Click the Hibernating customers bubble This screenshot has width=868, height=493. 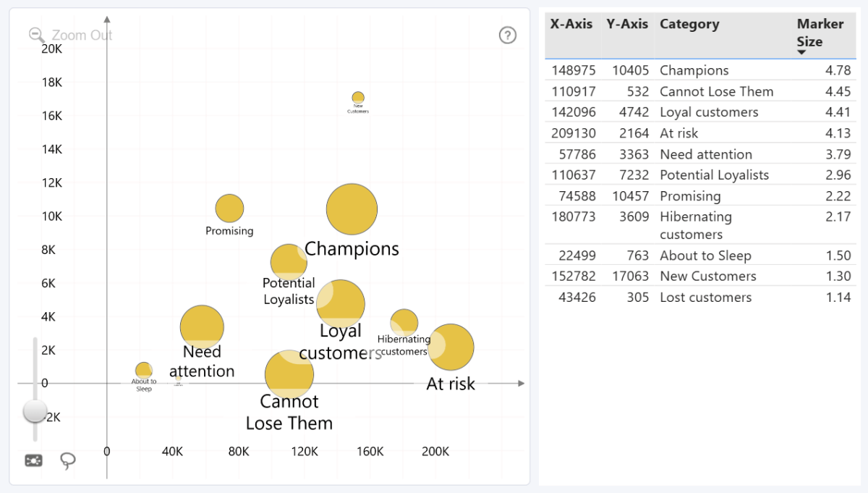tap(404, 322)
